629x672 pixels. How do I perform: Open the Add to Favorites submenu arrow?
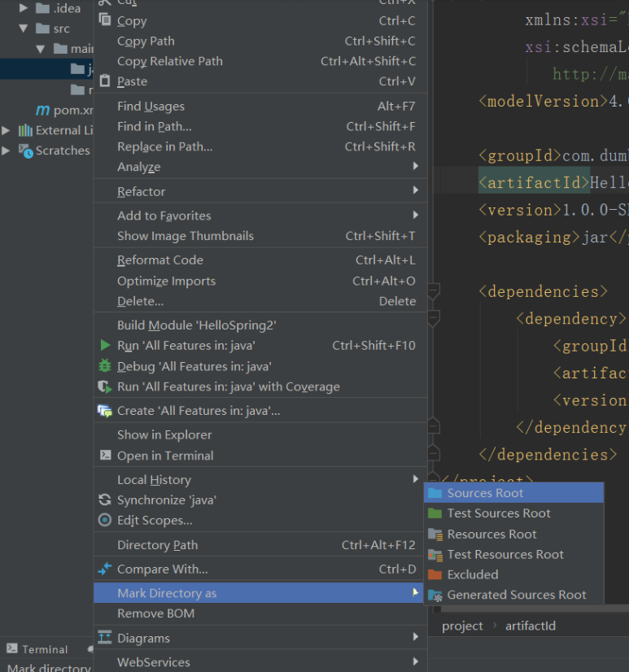[x=415, y=215]
